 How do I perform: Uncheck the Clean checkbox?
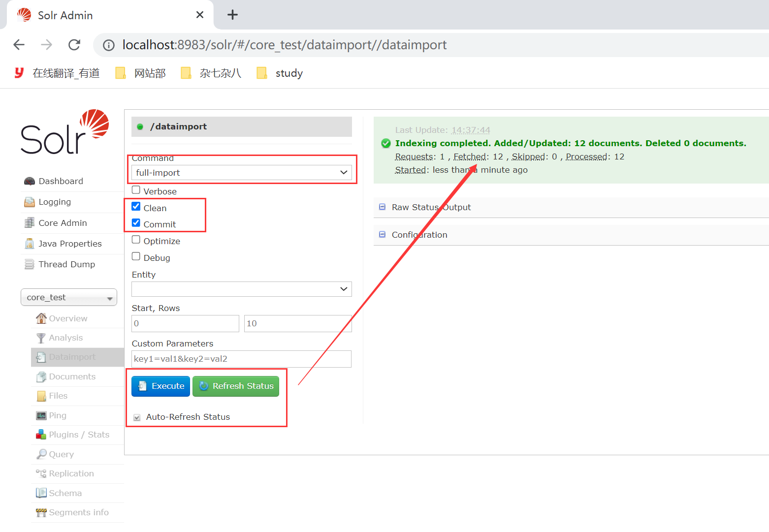point(136,207)
